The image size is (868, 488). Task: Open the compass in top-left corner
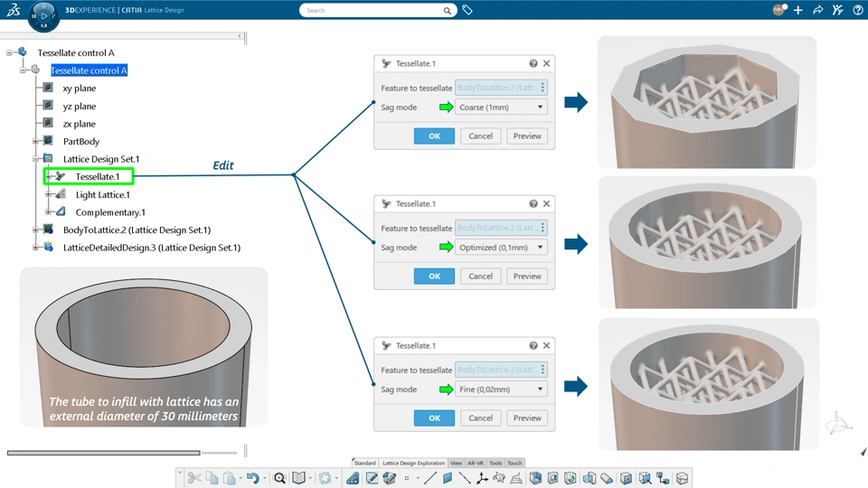pos(43,16)
